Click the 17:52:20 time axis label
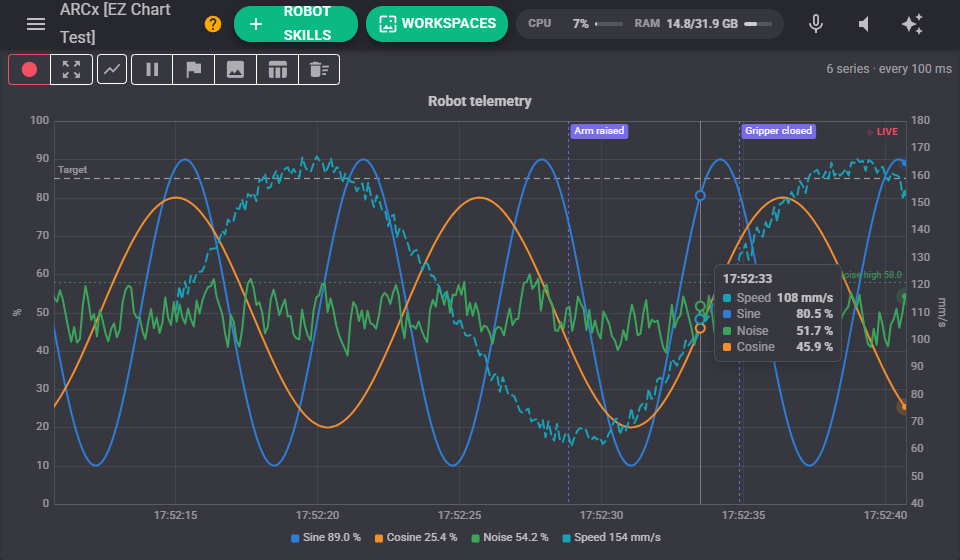The image size is (960, 560). click(317, 515)
